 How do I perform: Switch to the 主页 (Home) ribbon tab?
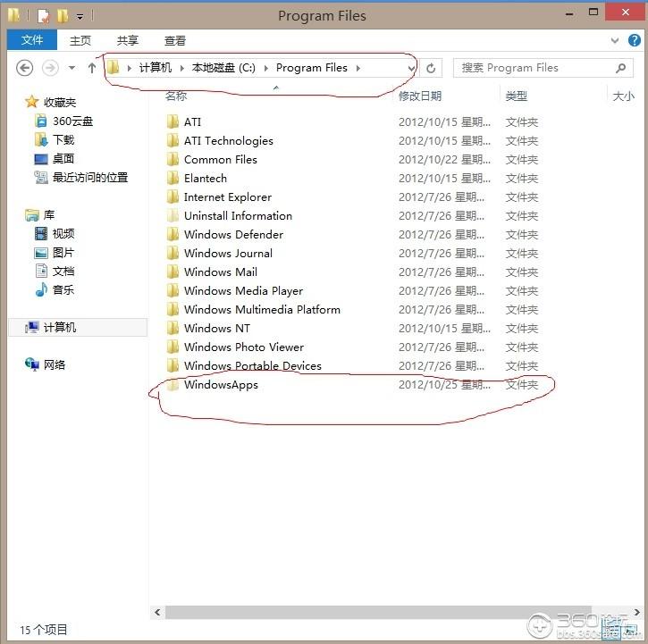[x=80, y=40]
